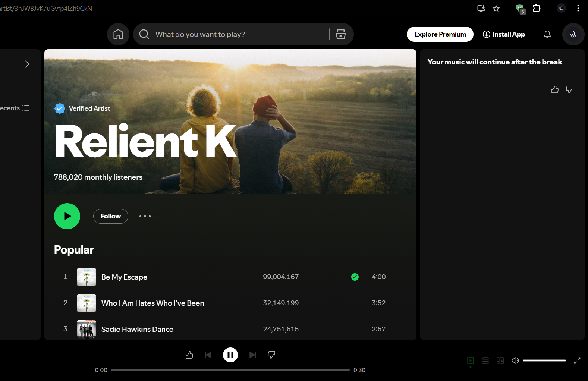Viewport: 588px width, 381px height.
Task: Open the notifications bell
Action: [x=547, y=34]
